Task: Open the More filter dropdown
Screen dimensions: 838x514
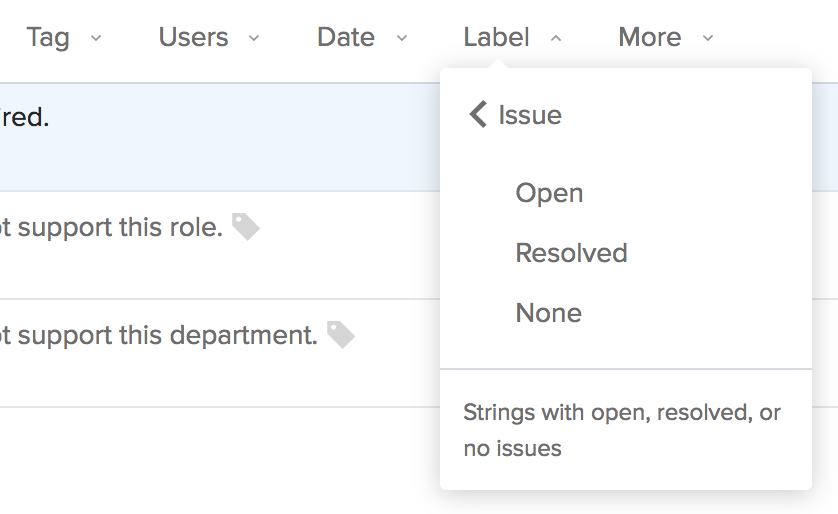Action: tap(666, 37)
